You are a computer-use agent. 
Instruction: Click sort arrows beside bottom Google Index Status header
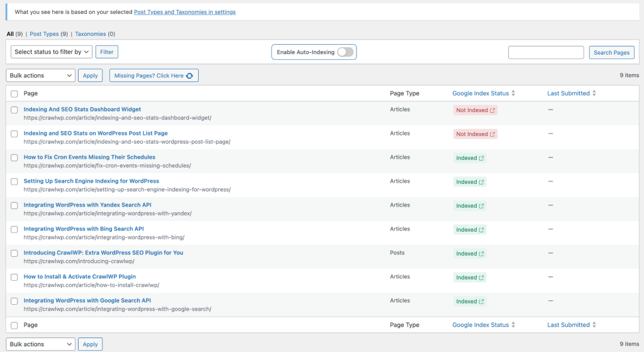(x=513, y=325)
